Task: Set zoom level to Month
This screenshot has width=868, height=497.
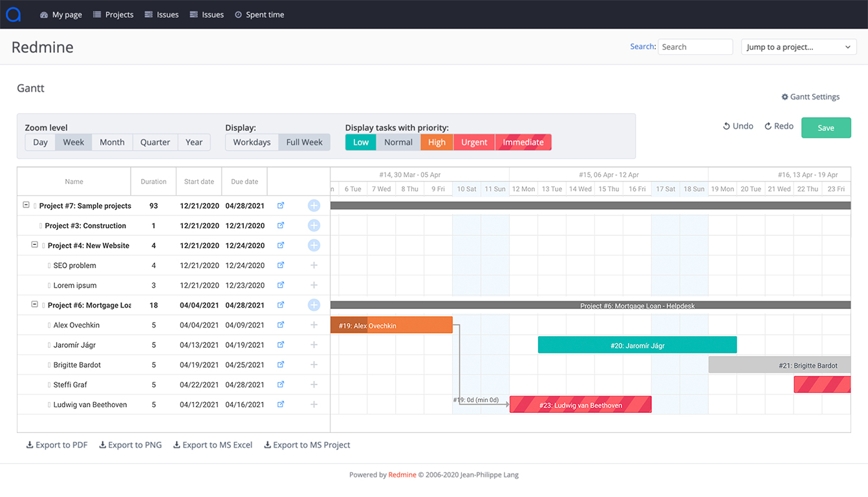Action: pyautogui.click(x=112, y=142)
